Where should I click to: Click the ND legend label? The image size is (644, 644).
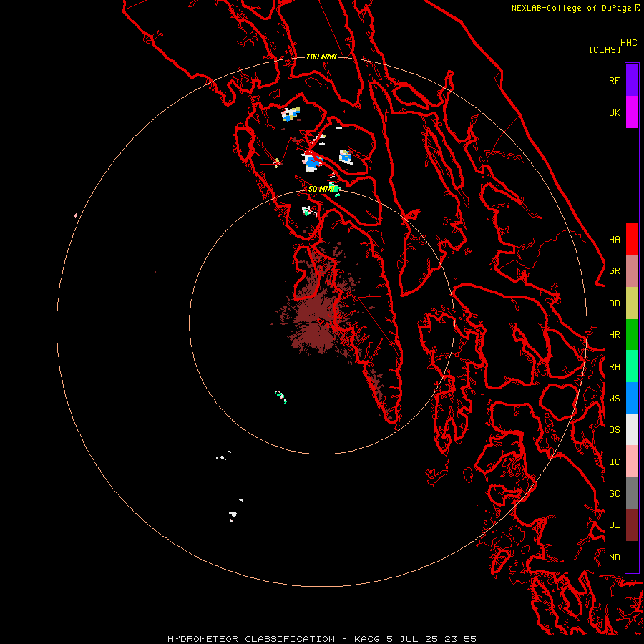coord(614,557)
